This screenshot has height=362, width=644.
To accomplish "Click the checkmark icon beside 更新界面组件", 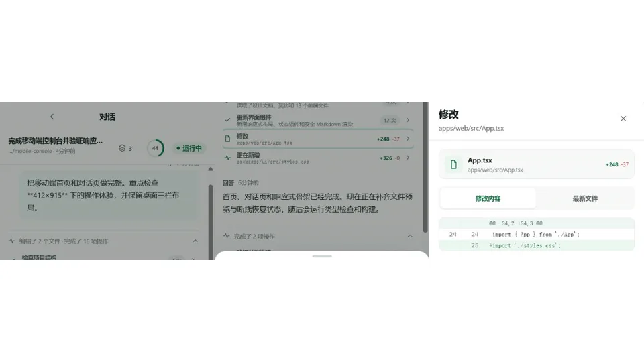I will click(x=227, y=120).
